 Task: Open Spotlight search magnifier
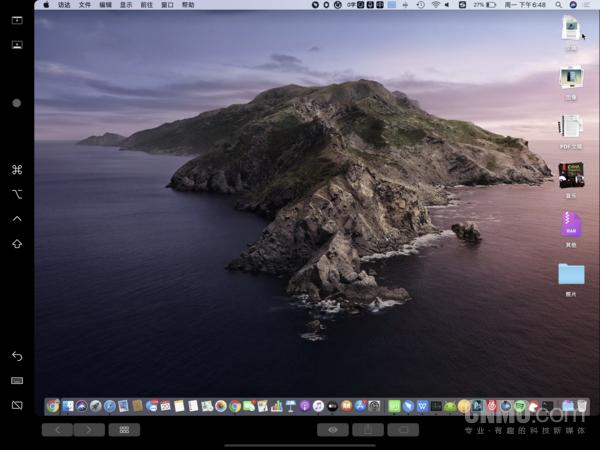coord(559,5)
